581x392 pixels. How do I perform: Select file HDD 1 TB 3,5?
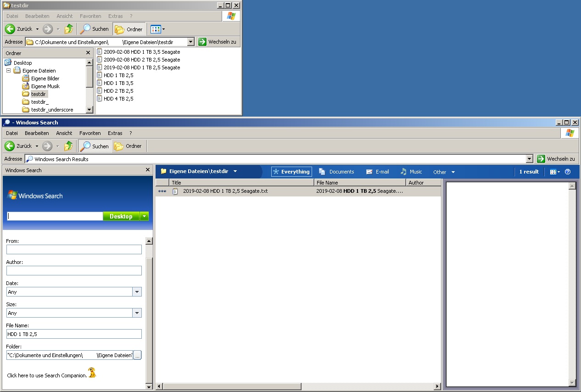[115, 83]
